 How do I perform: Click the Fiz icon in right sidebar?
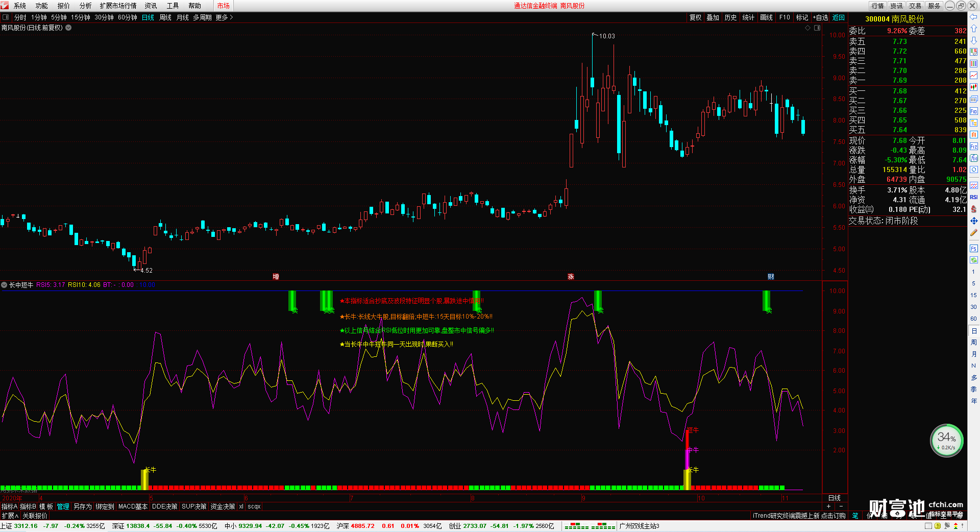point(974,147)
